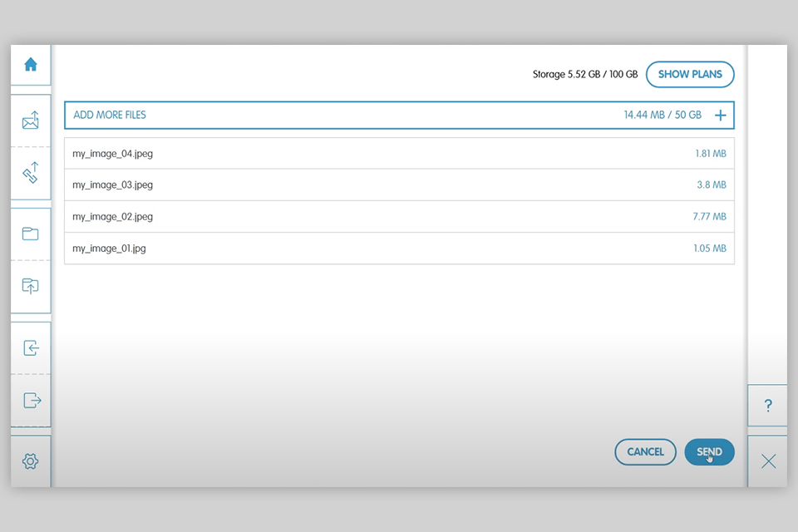The width and height of the screenshot is (798, 532).
Task: Click the Storage 5.52 GB / 100 GB text
Action: tap(585, 75)
